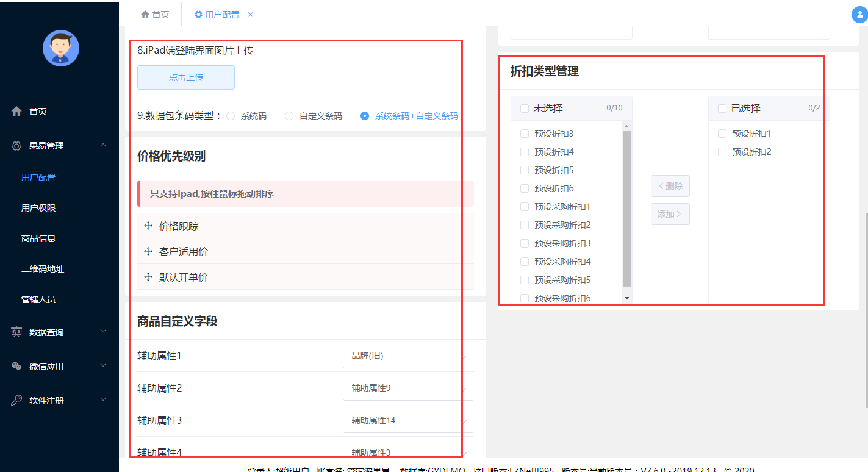Click the drag handle icon beside 价格跟踪
The image size is (868, 472).
(148, 226)
